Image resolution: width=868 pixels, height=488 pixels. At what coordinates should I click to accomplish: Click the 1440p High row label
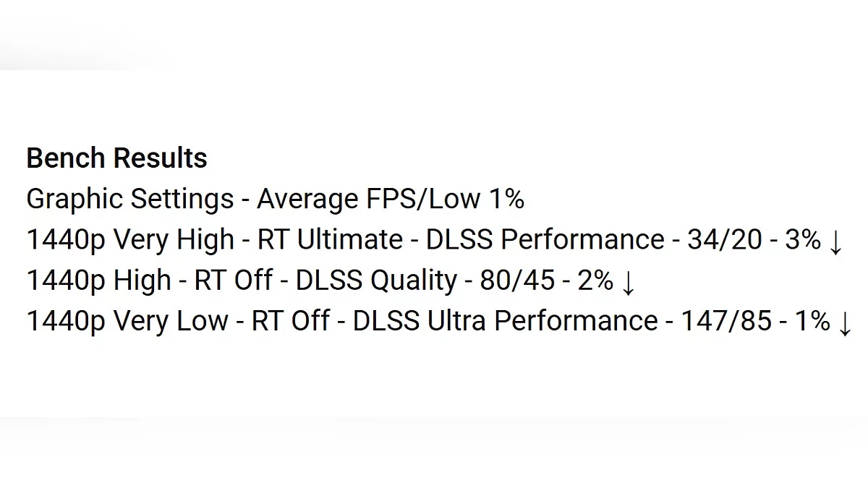[x=98, y=281]
